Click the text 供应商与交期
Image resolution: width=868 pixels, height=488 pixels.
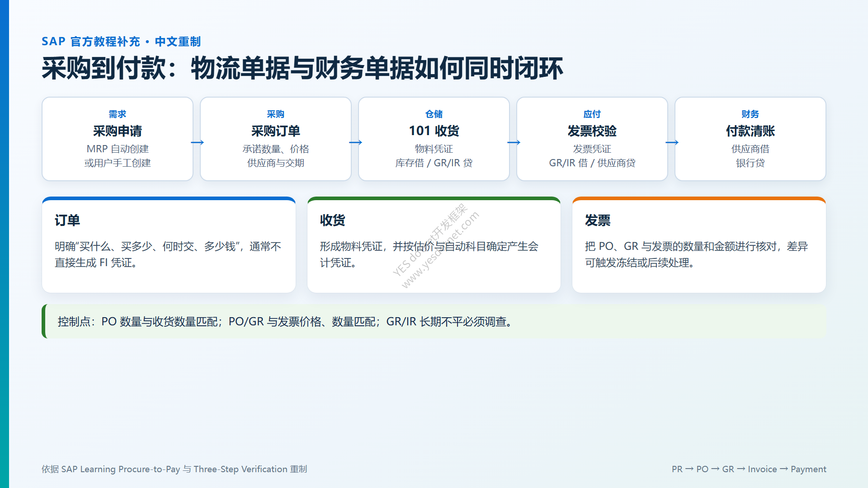pyautogui.click(x=276, y=163)
